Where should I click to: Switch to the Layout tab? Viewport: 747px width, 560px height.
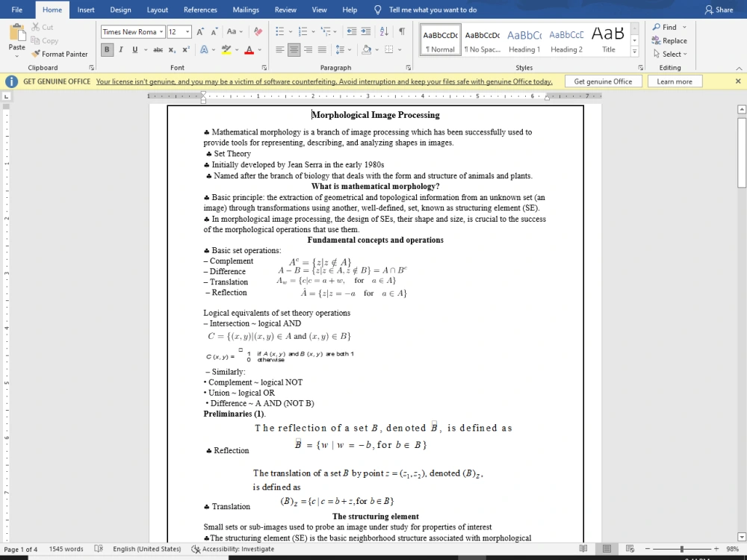pyautogui.click(x=157, y=10)
